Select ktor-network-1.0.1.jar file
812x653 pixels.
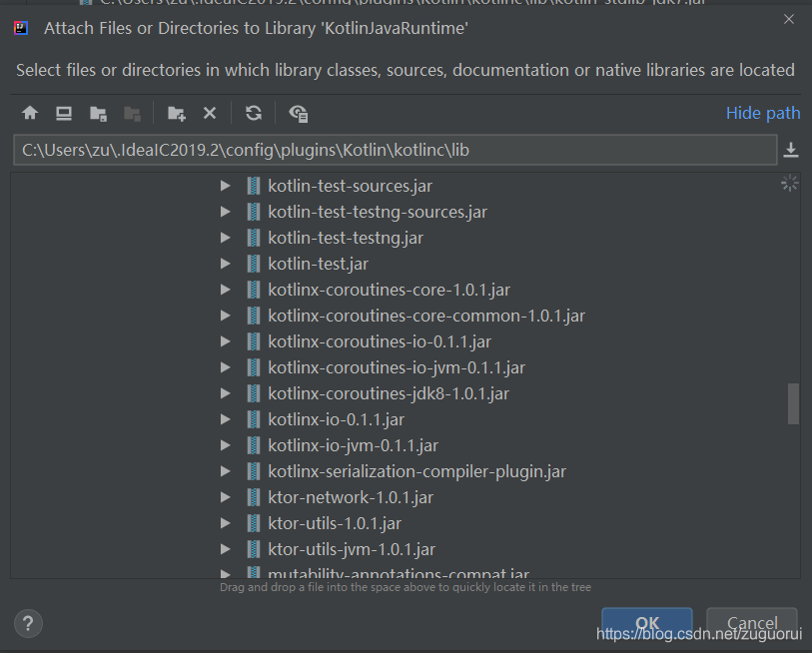coord(351,497)
